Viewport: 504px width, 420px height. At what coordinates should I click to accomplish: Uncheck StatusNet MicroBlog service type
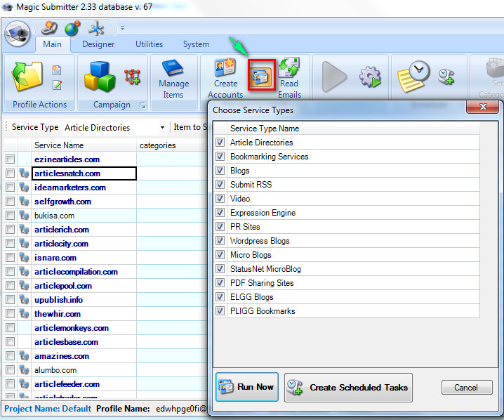click(x=220, y=269)
